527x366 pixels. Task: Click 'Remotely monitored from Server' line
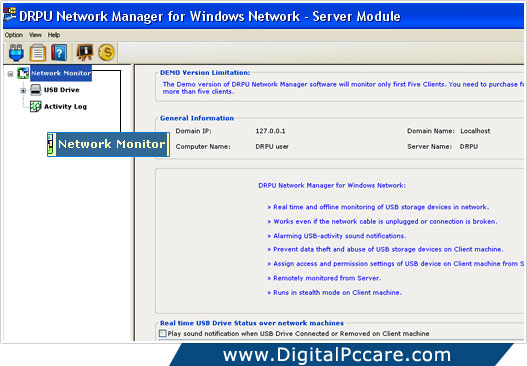324,278
